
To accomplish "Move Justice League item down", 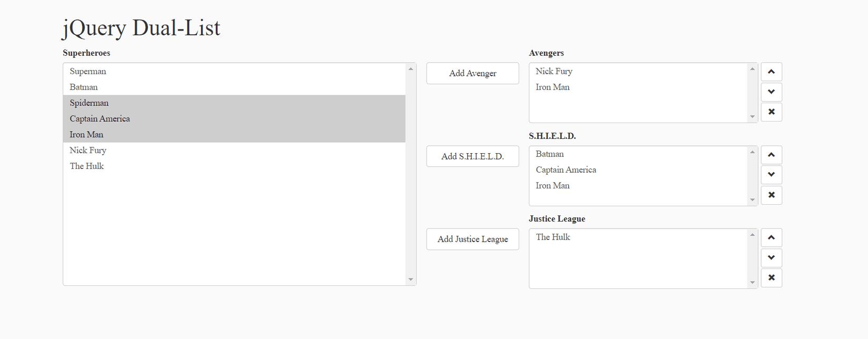I will point(771,257).
